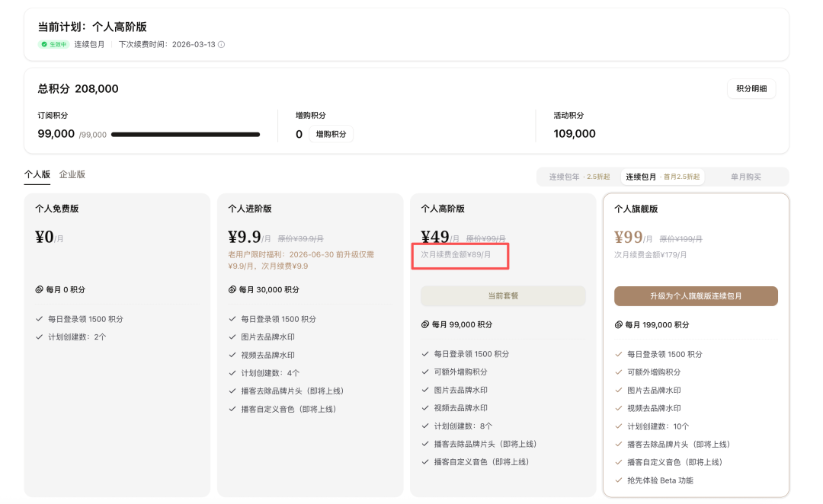The height and width of the screenshot is (504, 823).
Task: Click the 当前套餐 button in 个人高阶版
Action: (503, 296)
